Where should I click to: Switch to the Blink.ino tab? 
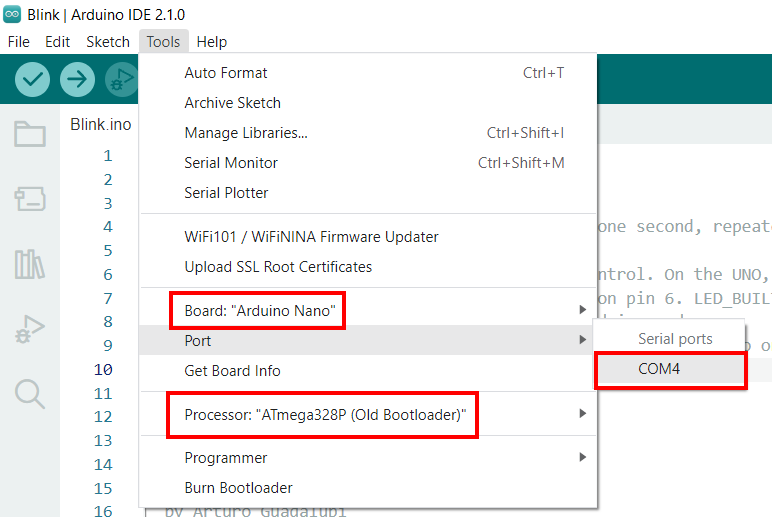pyautogui.click(x=100, y=124)
